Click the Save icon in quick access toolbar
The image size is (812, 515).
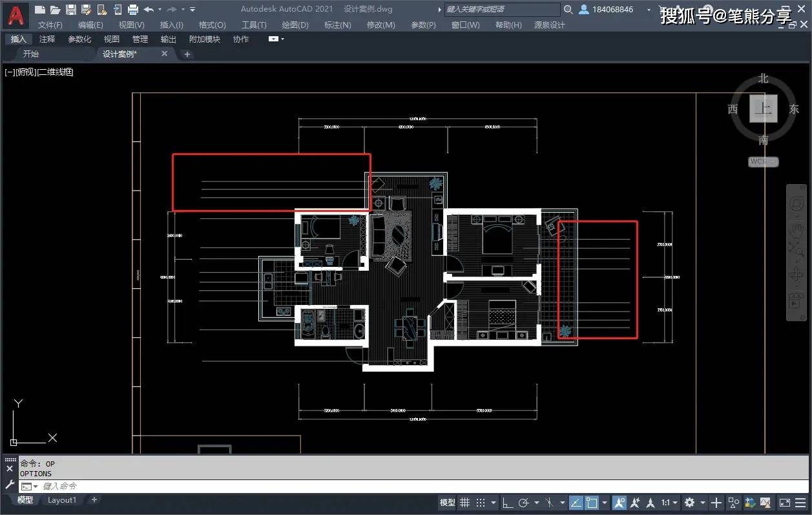tap(71, 10)
